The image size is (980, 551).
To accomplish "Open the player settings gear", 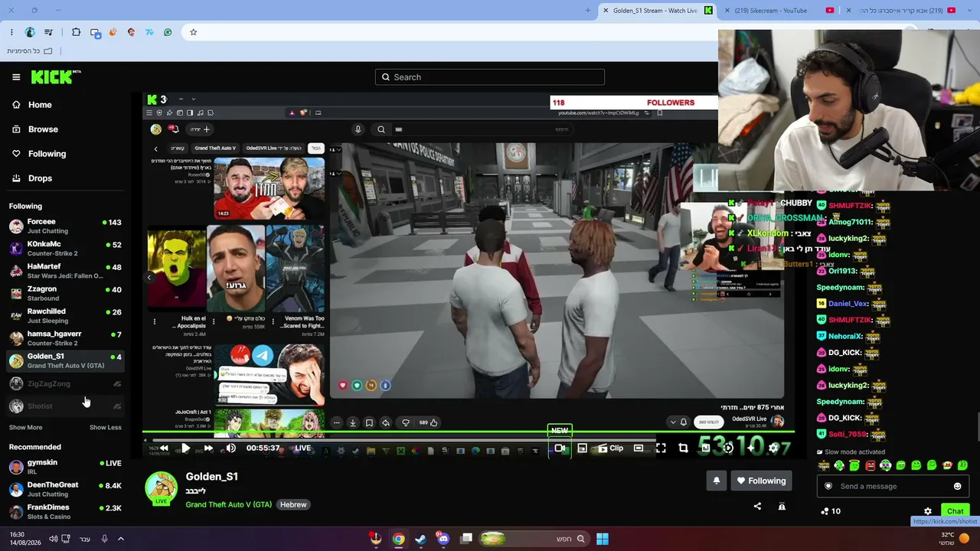I will (774, 448).
